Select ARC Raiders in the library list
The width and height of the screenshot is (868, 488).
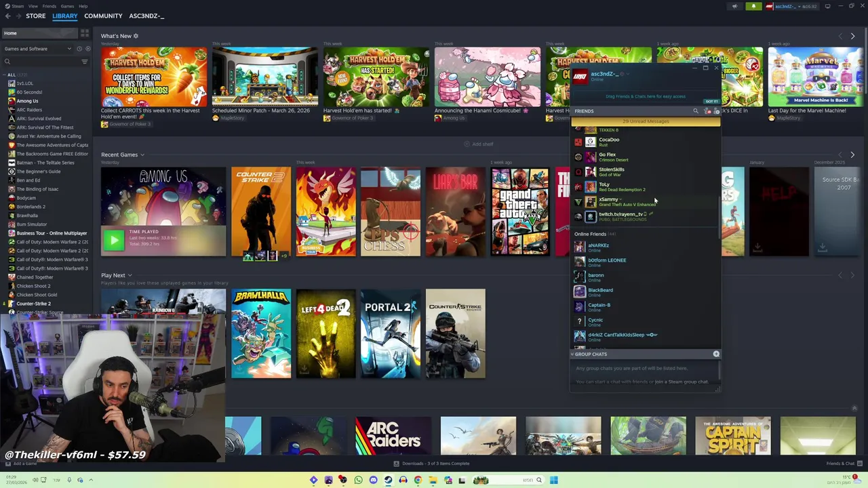pos(29,110)
